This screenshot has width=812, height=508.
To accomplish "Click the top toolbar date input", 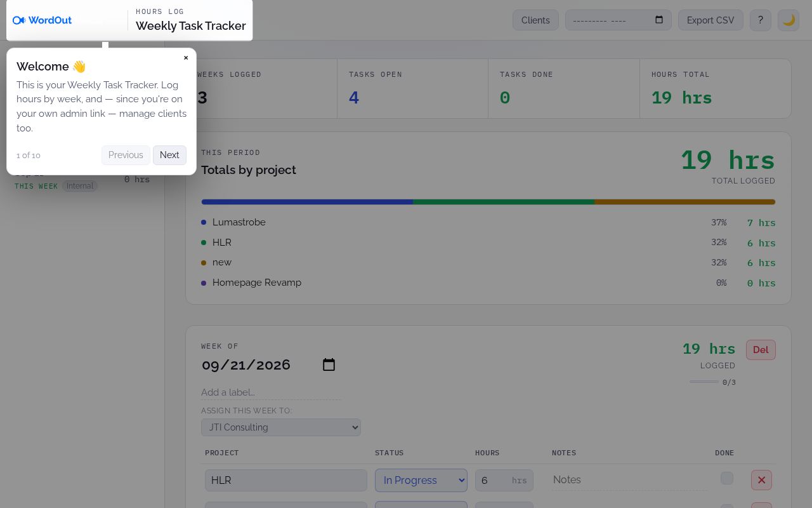I will coord(619,20).
